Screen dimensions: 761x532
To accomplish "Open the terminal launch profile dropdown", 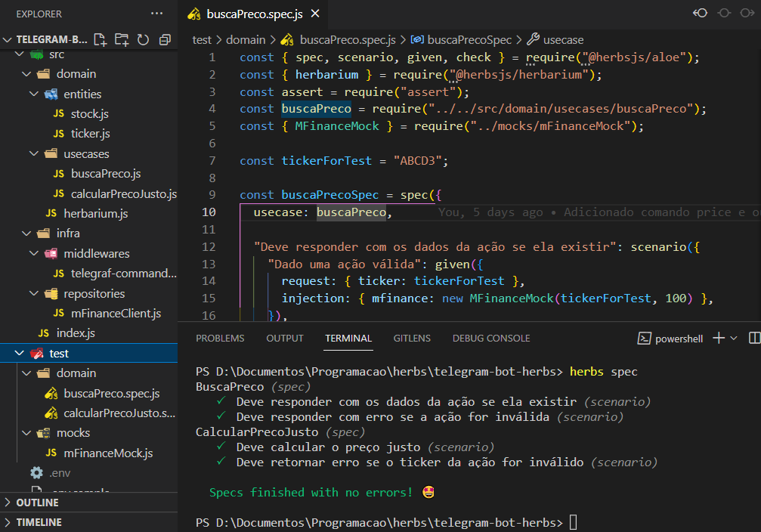I will coord(734,338).
